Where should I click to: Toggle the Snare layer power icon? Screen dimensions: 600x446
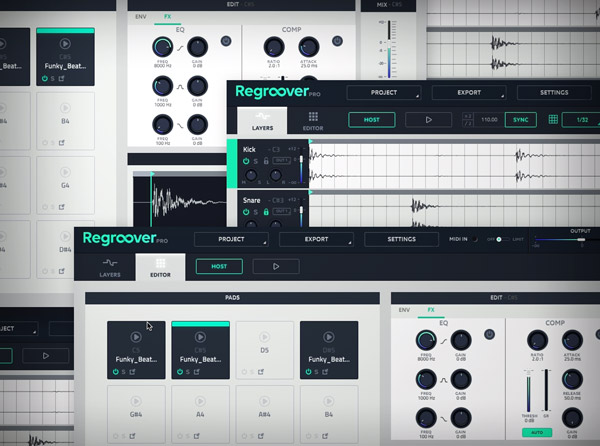pyautogui.click(x=244, y=212)
